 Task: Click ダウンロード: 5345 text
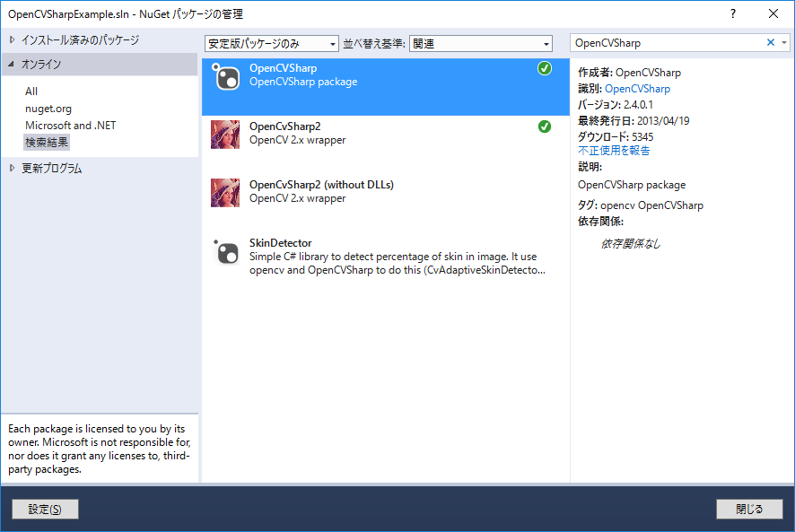[616, 137]
